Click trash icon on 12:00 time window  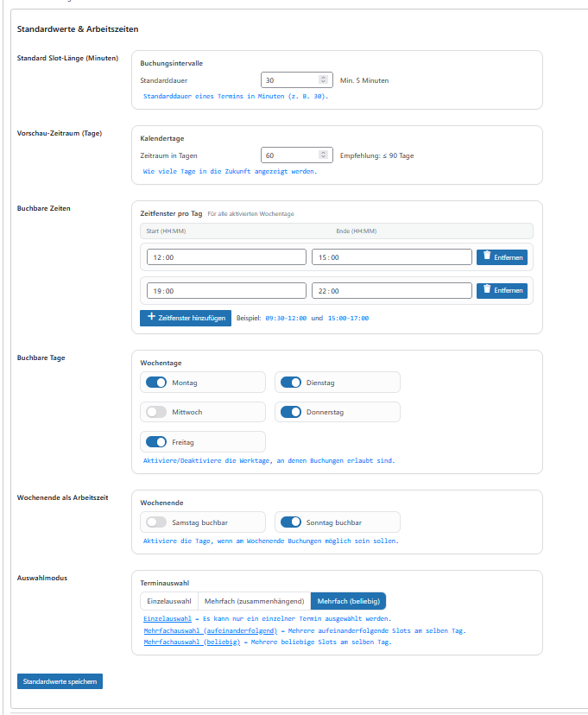click(487, 256)
